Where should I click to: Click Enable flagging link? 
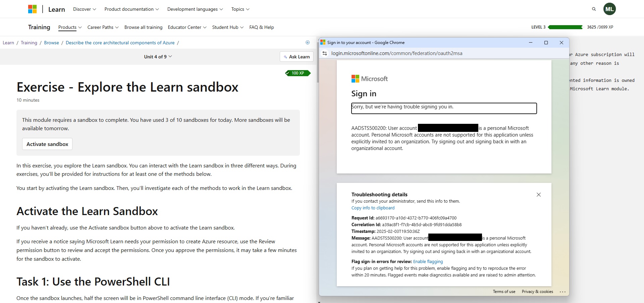point(428,262)
